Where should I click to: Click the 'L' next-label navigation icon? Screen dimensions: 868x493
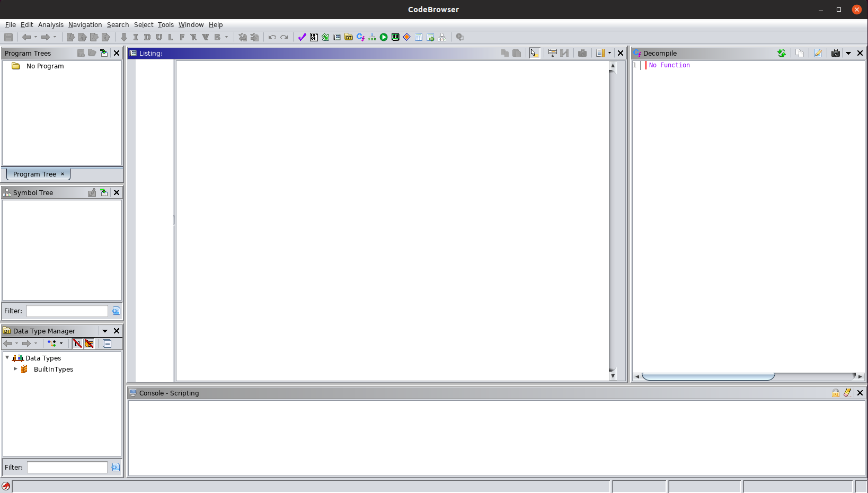(x=171, y=37)
